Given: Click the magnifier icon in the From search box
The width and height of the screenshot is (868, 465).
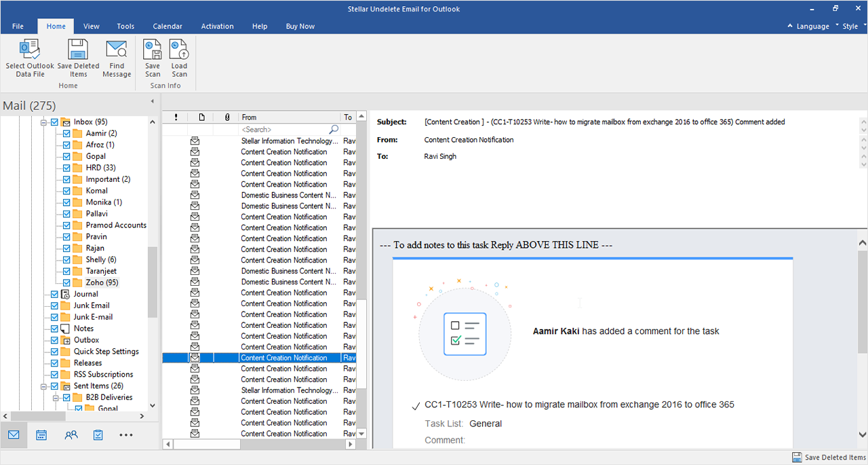Looking at the screenshot, I should pyautogui.click(x=334, y=129).
